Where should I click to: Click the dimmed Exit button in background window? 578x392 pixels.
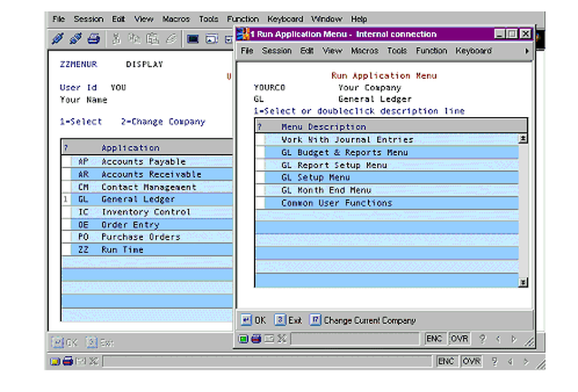pos(100,343)
